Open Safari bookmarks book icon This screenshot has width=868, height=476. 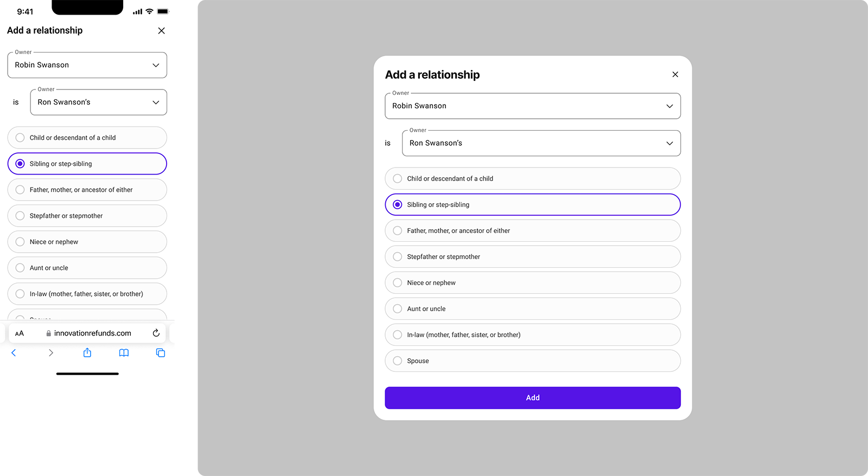pyautogui.click(x=124, y=353)
